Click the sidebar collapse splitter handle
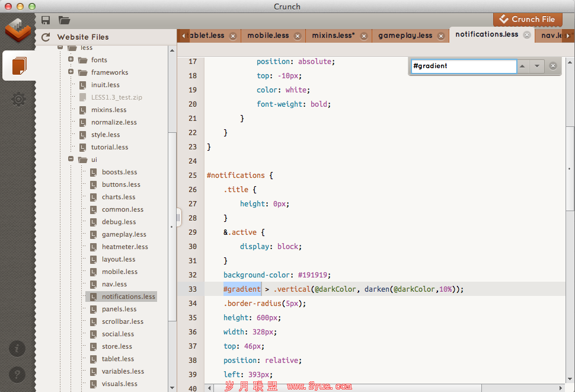This screenshot has height=392, width=575. [178, 218]
